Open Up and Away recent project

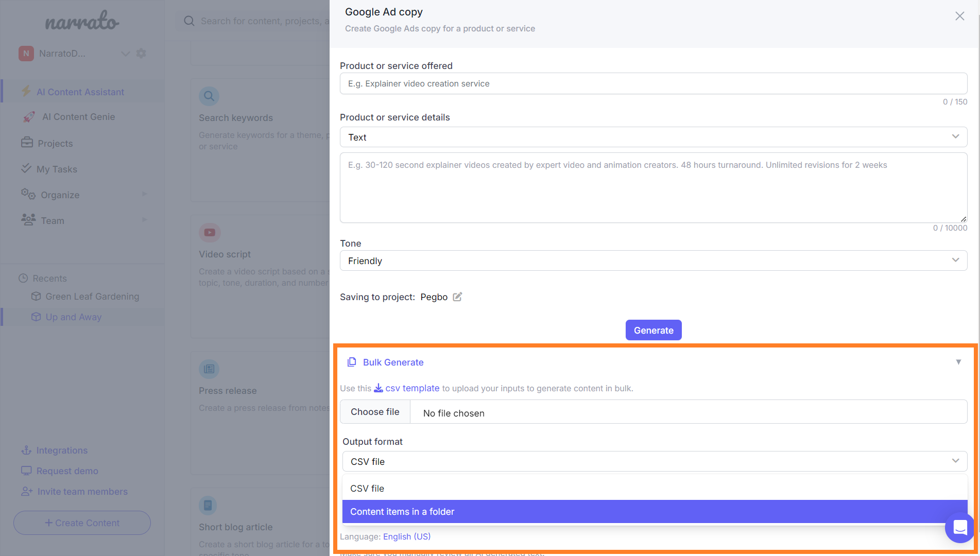pyautogui.click(x=74, y=317)
